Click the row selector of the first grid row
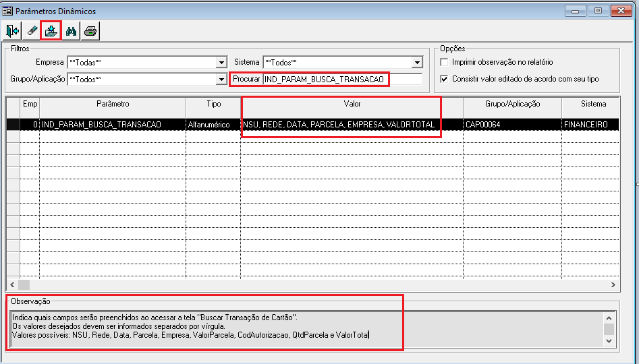This screenshot has height=364, width=639. click(13, 125)
